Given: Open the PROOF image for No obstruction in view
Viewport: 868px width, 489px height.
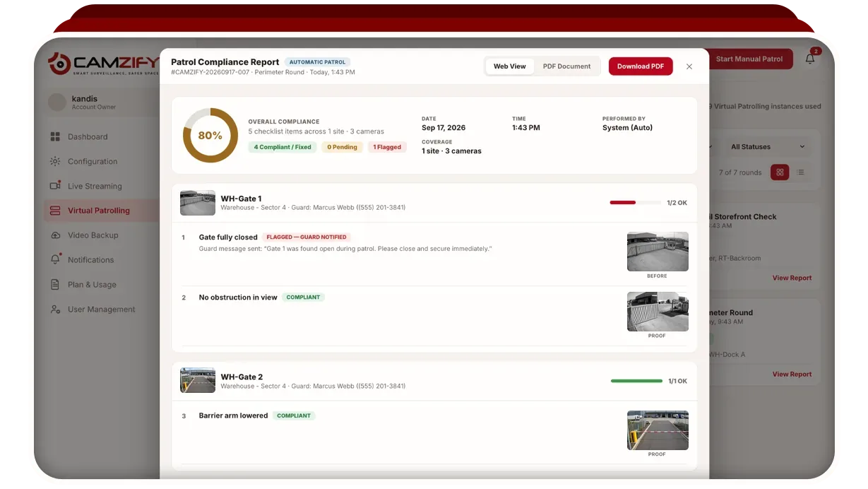Looking at the screenshot, I should click(x=658, y=312).
